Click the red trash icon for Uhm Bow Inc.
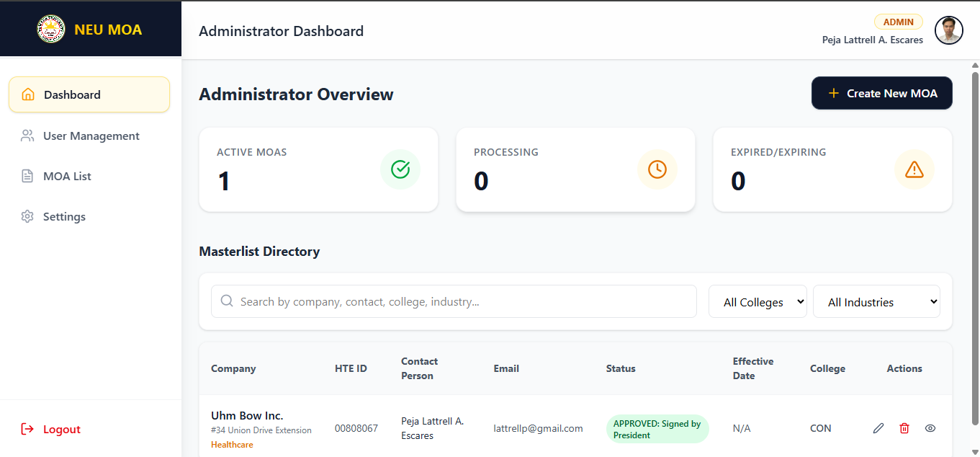The height and width of the screenshot is (457, 980). coord(904,428)
